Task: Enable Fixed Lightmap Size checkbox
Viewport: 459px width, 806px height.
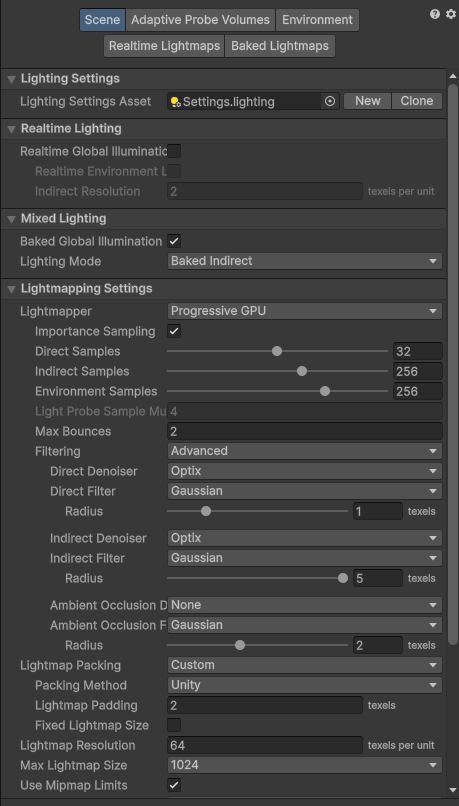Action: coord(174,725)
